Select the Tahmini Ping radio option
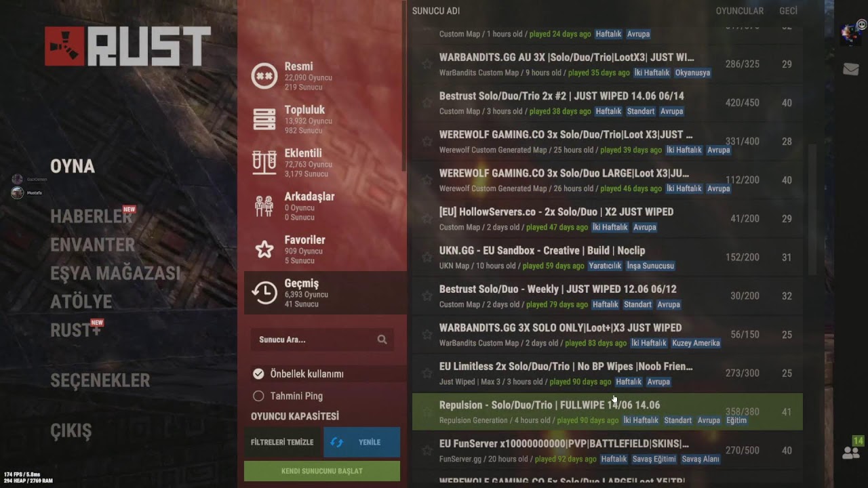 click(x=258, y=396)
